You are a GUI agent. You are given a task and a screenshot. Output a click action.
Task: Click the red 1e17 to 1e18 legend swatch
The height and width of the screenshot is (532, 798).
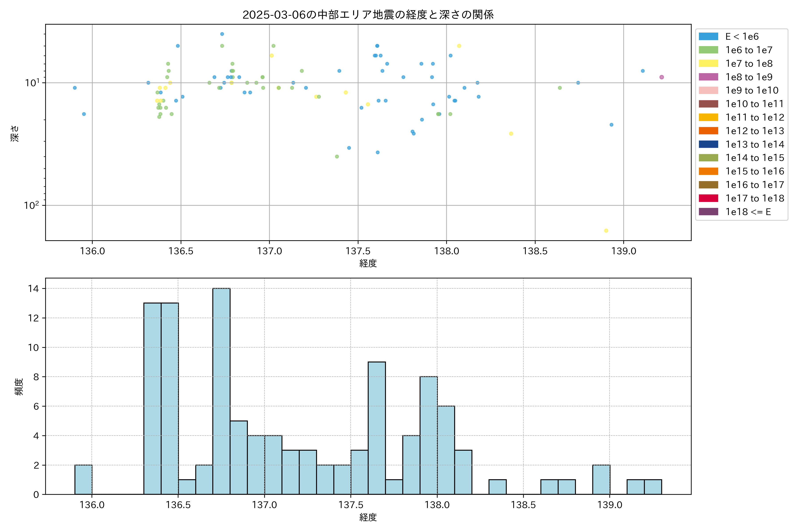click(708, 198)
